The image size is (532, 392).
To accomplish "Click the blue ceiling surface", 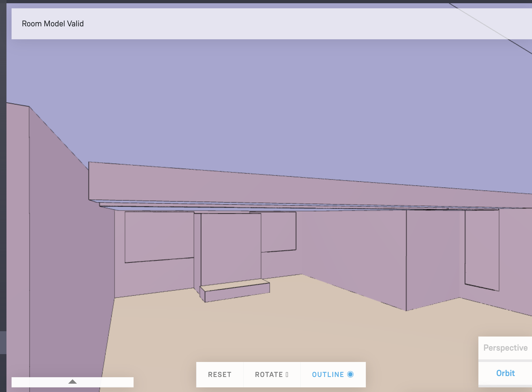I will tap(261, 107).
